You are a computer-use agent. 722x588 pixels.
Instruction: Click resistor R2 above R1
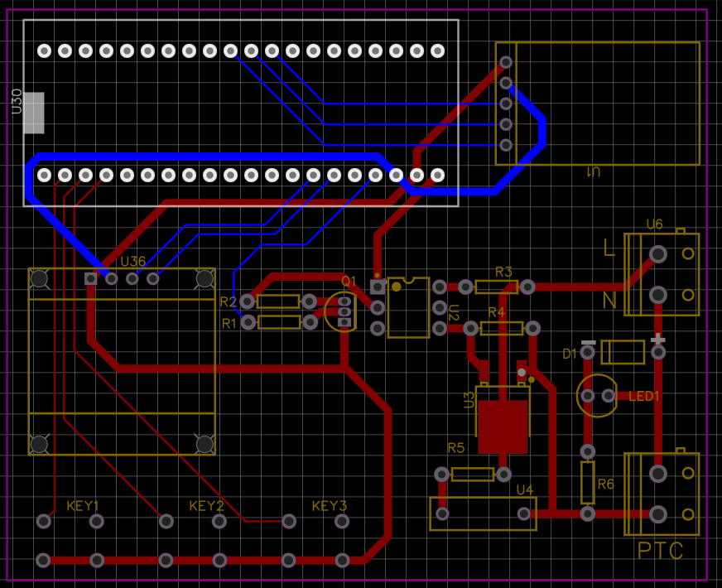pyautogui.click(x=277, y=302)
